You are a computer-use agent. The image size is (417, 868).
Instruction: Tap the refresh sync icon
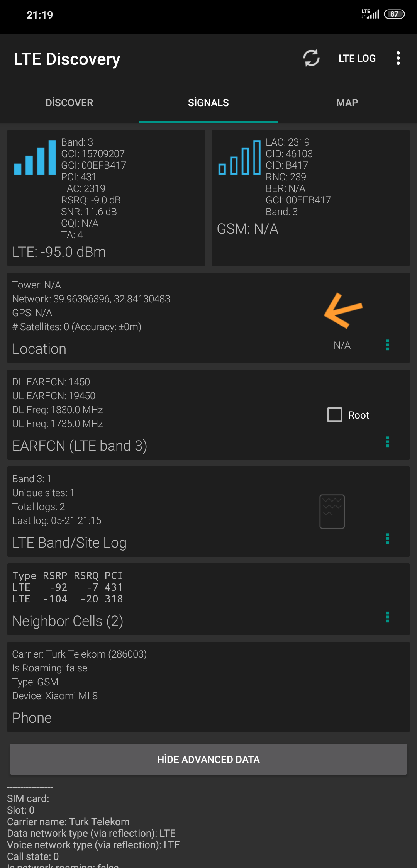[x=311, y=58]
